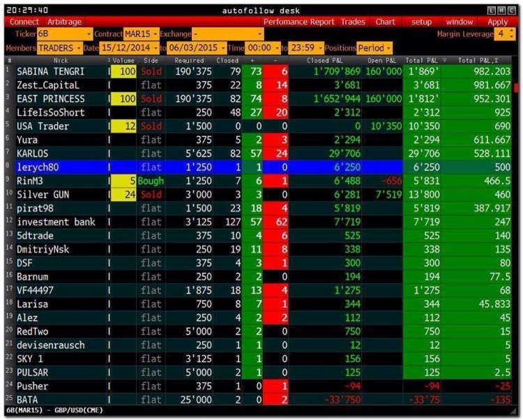Image resolution: width=523 pixels, height=420 pixels.
Task: Sort table by Closed column header
Action: click(227, 61)
